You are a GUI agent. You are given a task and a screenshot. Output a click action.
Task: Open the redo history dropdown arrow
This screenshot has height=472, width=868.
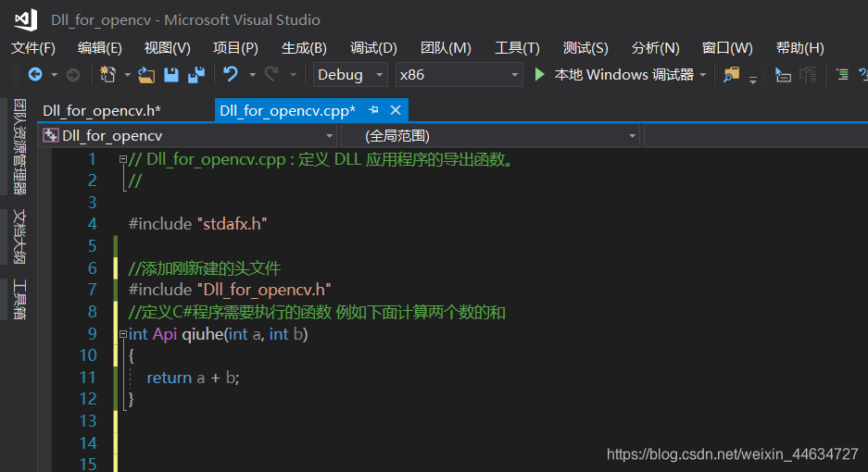(294, 75)
